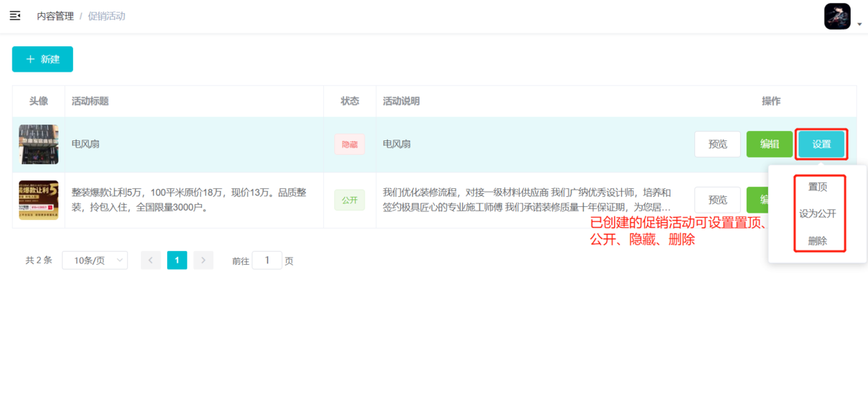The height and width of the screenshot is (411, 868).
Task: Go to previous page arrow
Action: 150,260
